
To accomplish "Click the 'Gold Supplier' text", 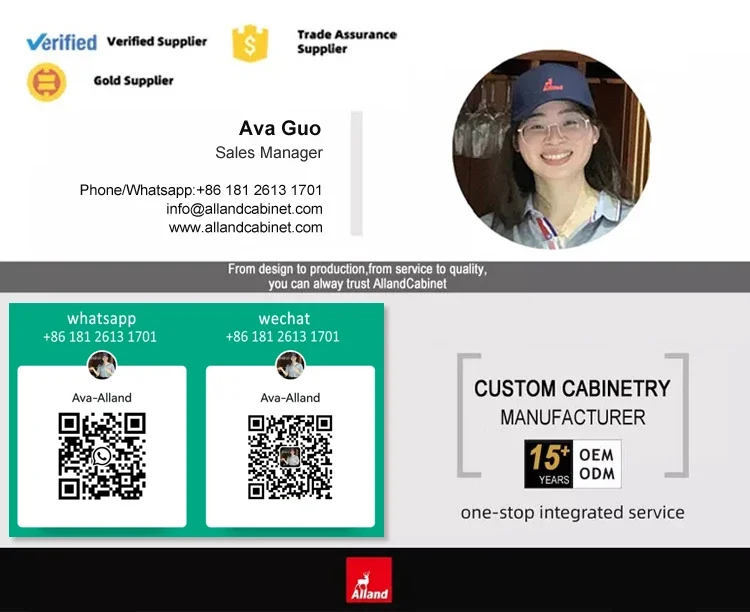I will point(133,80).
